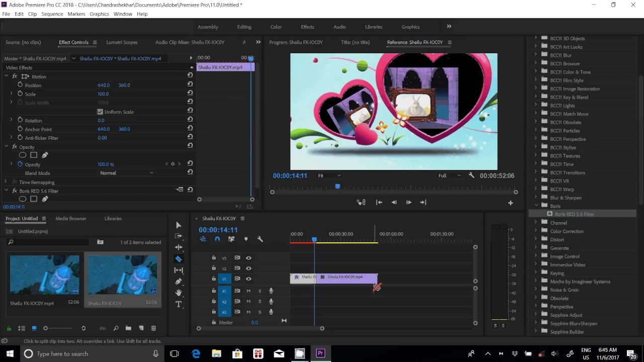Screen dimensions: 644x362
Task: Click the New Item icon in Project panel
Action: click(141, 328)
